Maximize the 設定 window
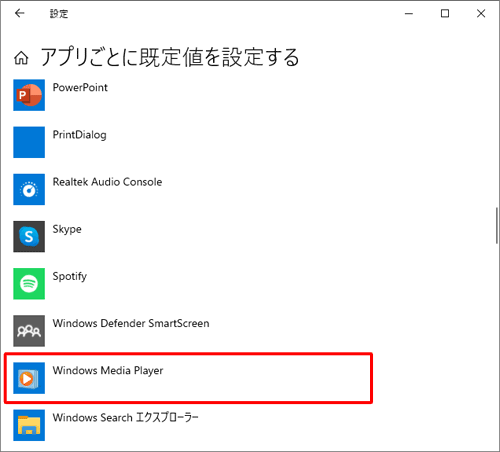 tap(445, 14)
